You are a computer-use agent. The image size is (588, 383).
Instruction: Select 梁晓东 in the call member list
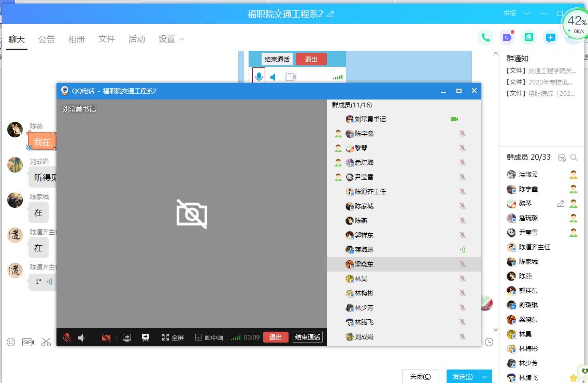pyautogui.click(x=364, y=264)
